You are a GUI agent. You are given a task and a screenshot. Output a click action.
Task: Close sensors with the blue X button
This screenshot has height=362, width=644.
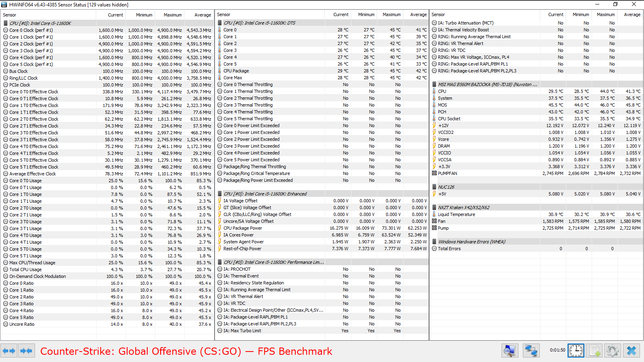tap(631, 351)
